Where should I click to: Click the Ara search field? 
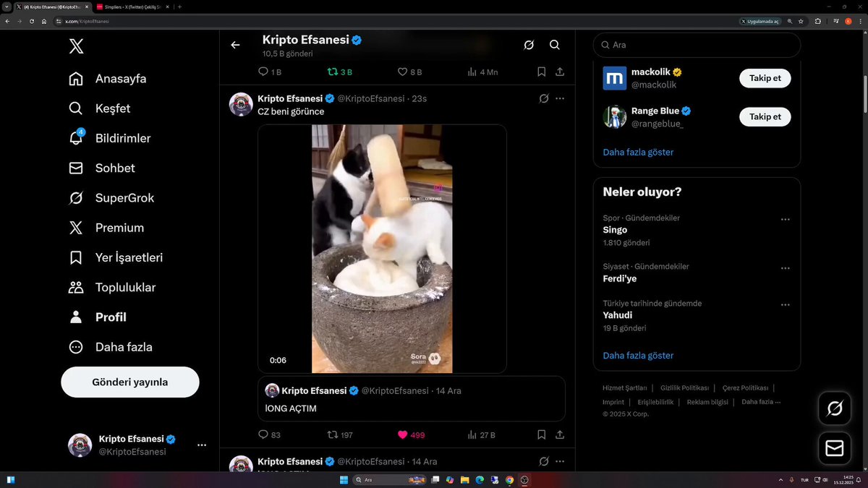(697, 45)
